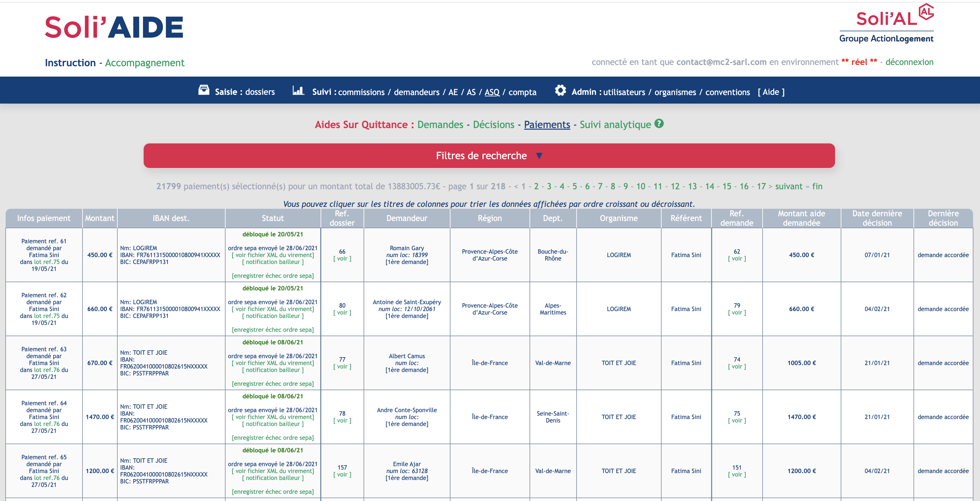Open the commissions menu item
Viewport: 980px width, 501px height.
[361, 92]
